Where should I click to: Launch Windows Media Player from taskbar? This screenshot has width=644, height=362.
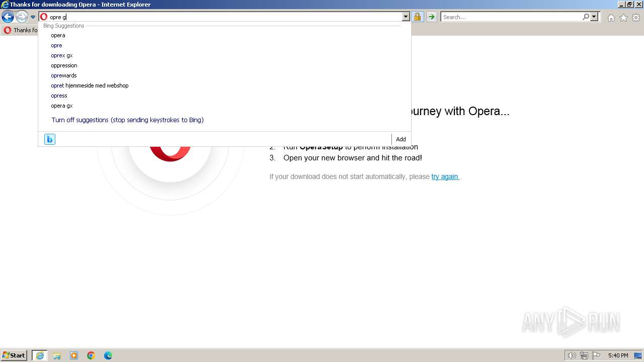click(74, 355)
